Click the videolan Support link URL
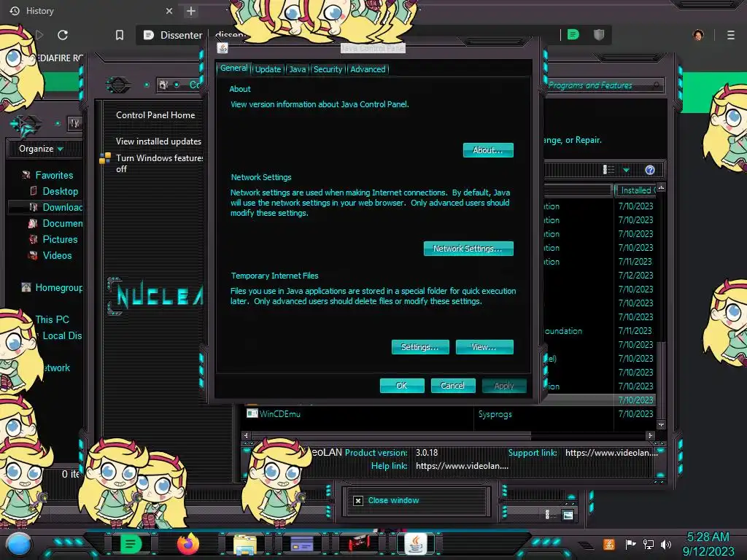This screenshot has height=560, width=747. pyautogui.click(x=611, y=453)
